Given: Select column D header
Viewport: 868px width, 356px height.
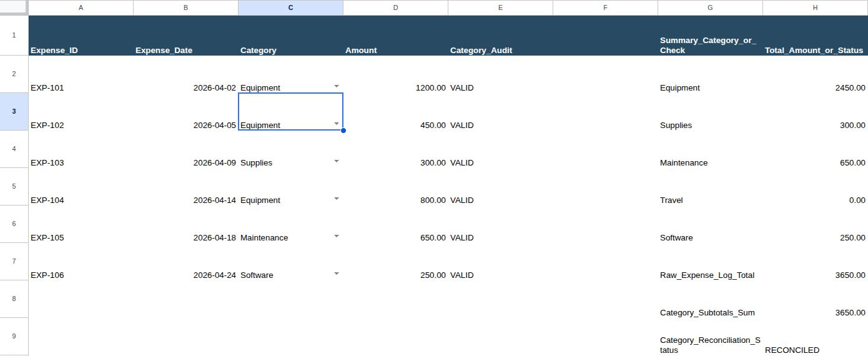Looking at the screenshot, I should (395, 7).
